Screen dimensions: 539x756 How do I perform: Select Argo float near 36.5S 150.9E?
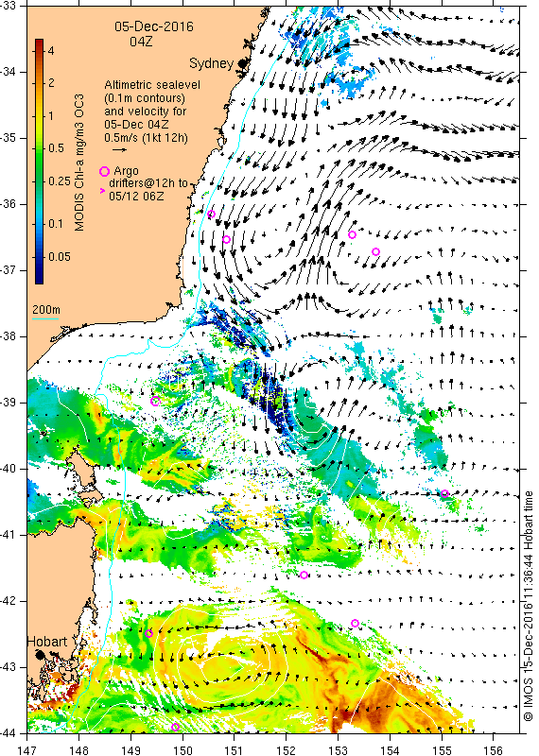(x=226, y=240)
